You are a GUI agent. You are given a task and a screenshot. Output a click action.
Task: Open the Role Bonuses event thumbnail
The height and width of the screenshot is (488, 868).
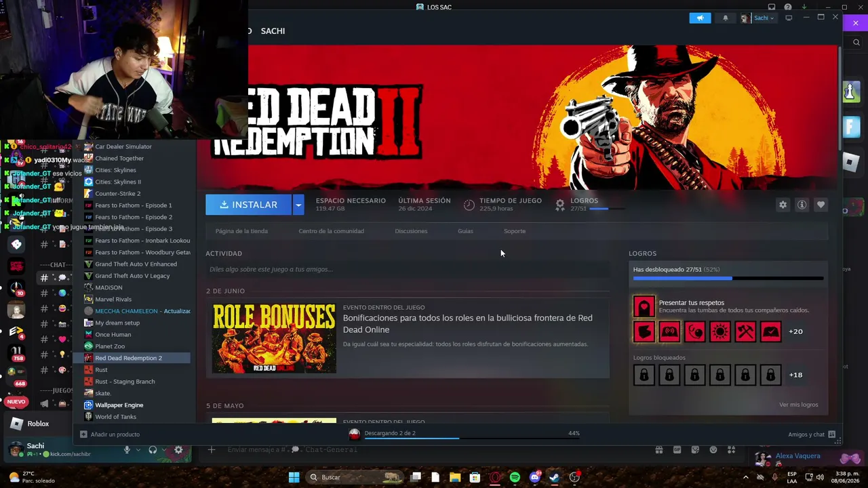(x=274, y=338)
